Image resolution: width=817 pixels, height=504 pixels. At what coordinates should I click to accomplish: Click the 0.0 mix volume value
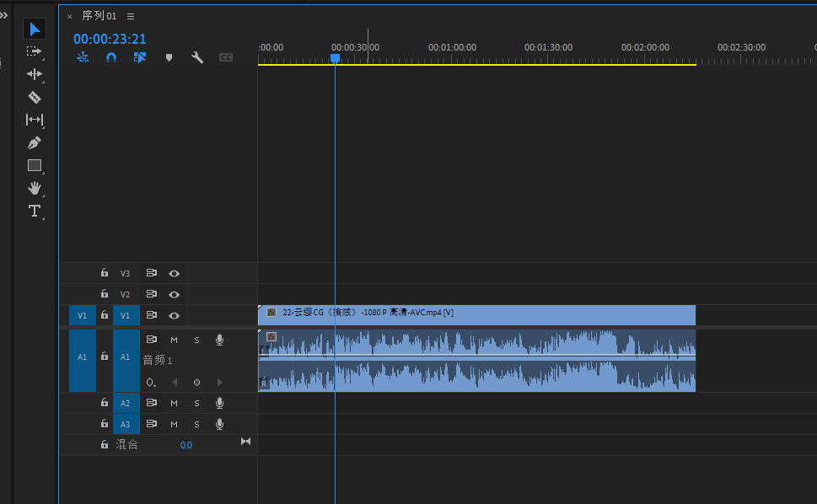[x=186, y=445]
